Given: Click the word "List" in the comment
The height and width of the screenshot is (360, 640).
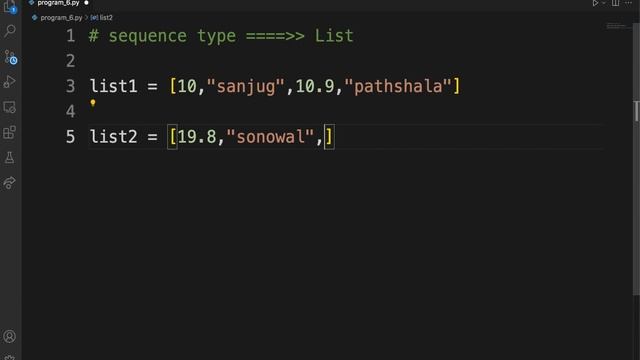Looking at the screenshot, I should tap(334, 36).
